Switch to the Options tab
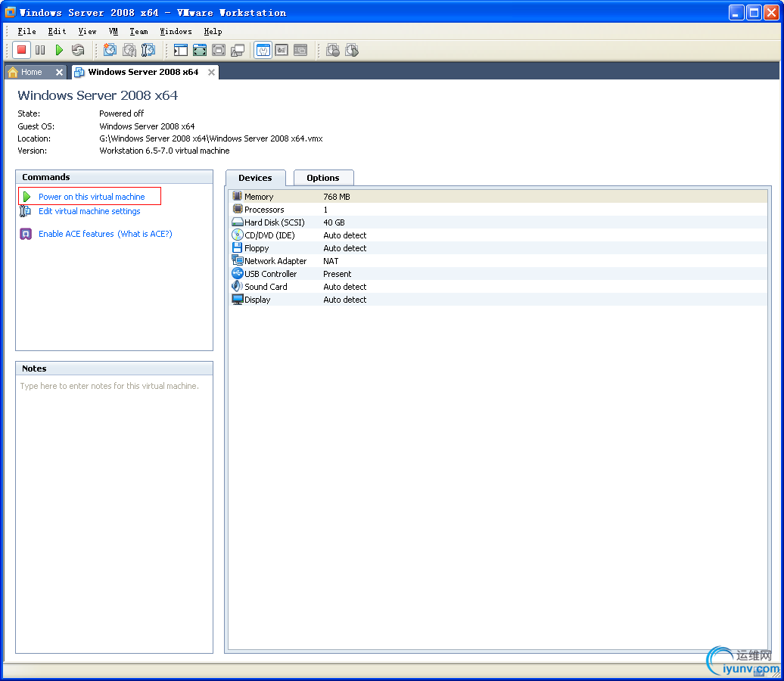 (323, 178)
